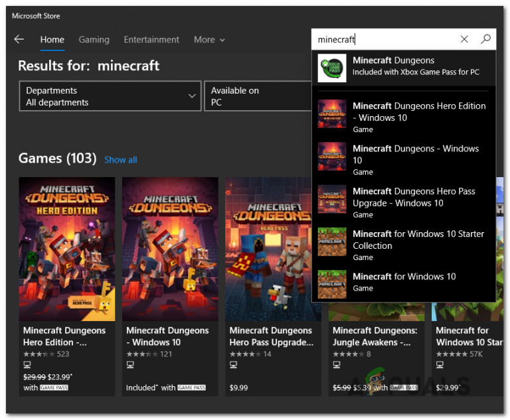Open the Available on PC filter

(258, 96)
